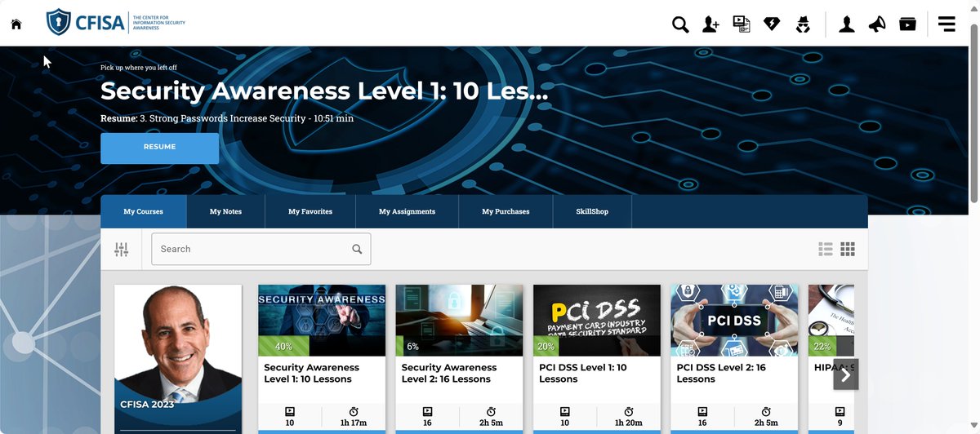Viewport: 980px width, 434px height.
Task: Open the filter sliders icon
Action: point(122,249)
